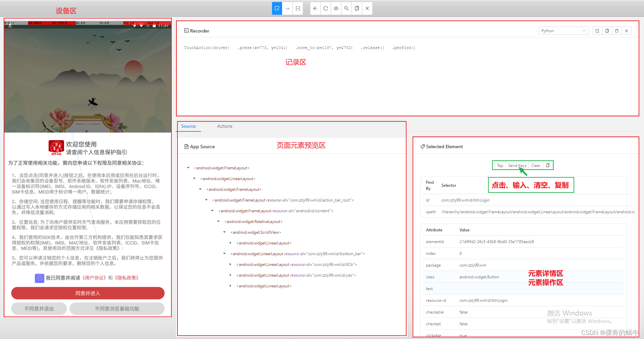Collapse the first android.widget.LinearLayout node
The height and width of the screenshot is (339, 644).
(x=194, y=178)
